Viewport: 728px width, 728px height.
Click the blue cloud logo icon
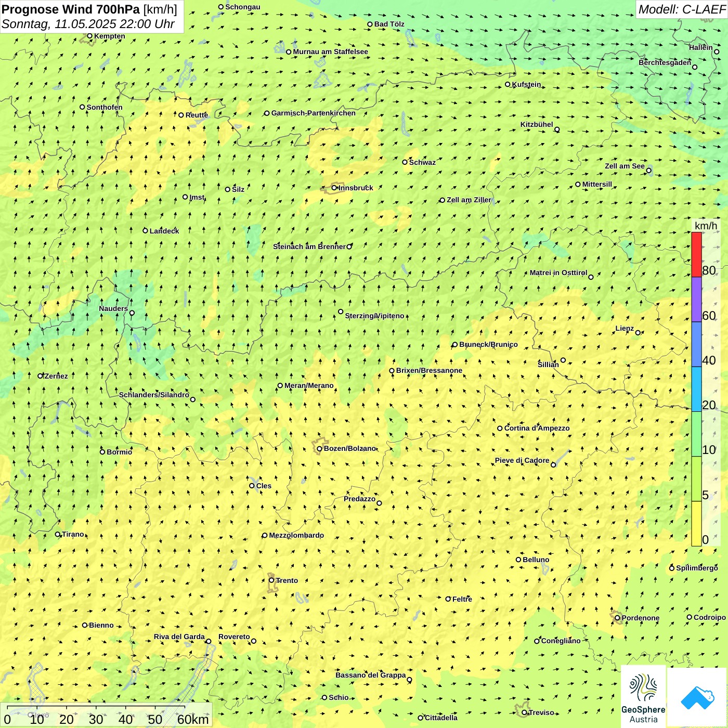pyautogui.click(x=697, y=698)
